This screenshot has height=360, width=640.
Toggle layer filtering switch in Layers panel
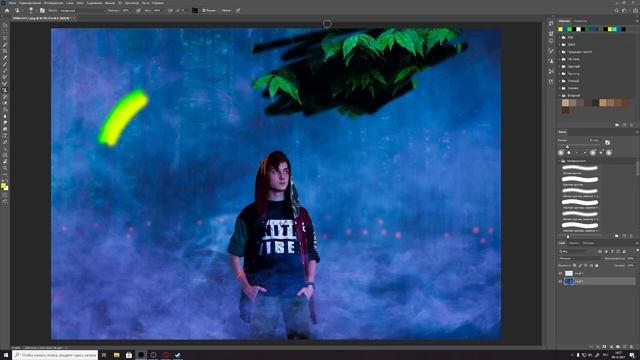click(x=638, y=250)
